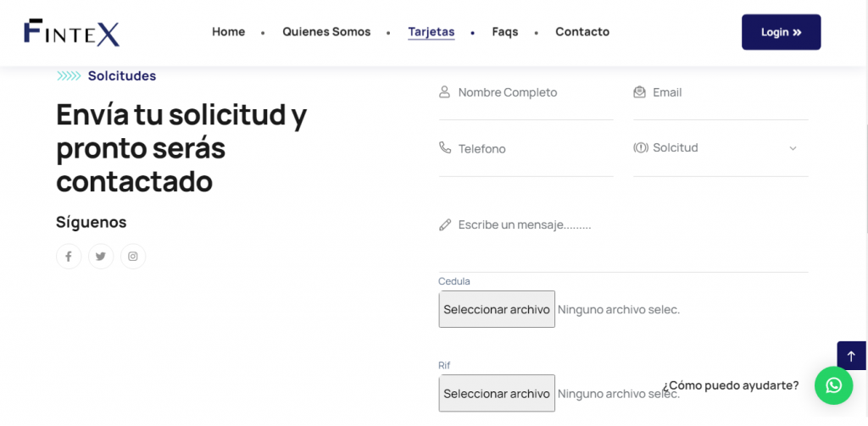868x426 pixels.
Task: Click the Solcitud dropdown chevron arrow
Action: tap(793, 148)
